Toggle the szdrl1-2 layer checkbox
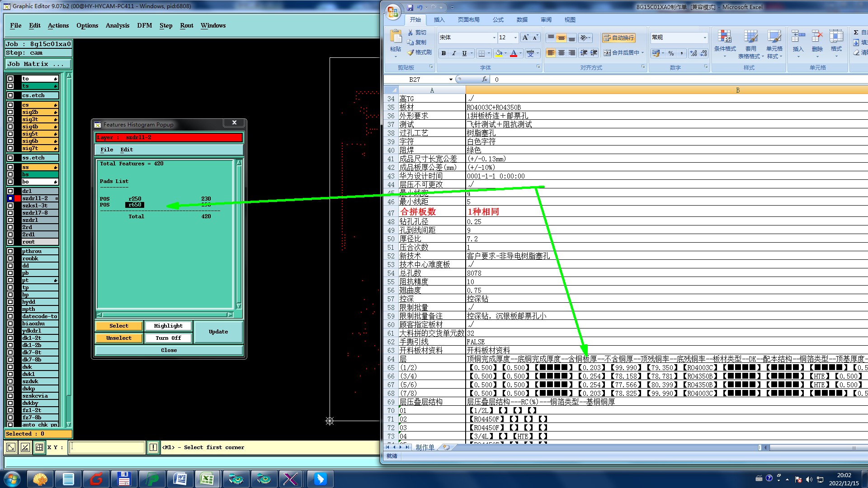The image size is (868, 488). [x=10, y=198]
